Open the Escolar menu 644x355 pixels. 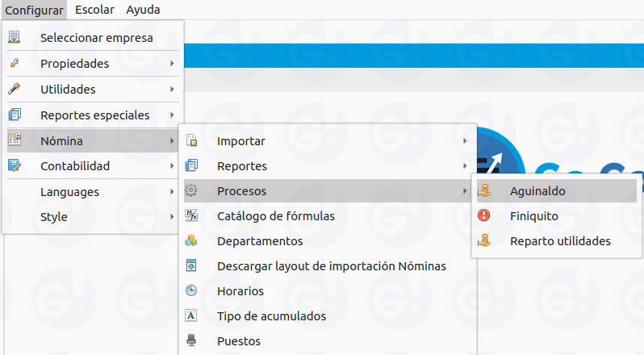pos(94,10)
